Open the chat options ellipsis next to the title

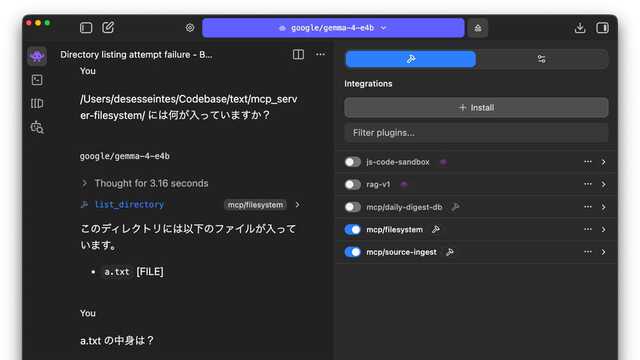(320, 54)
